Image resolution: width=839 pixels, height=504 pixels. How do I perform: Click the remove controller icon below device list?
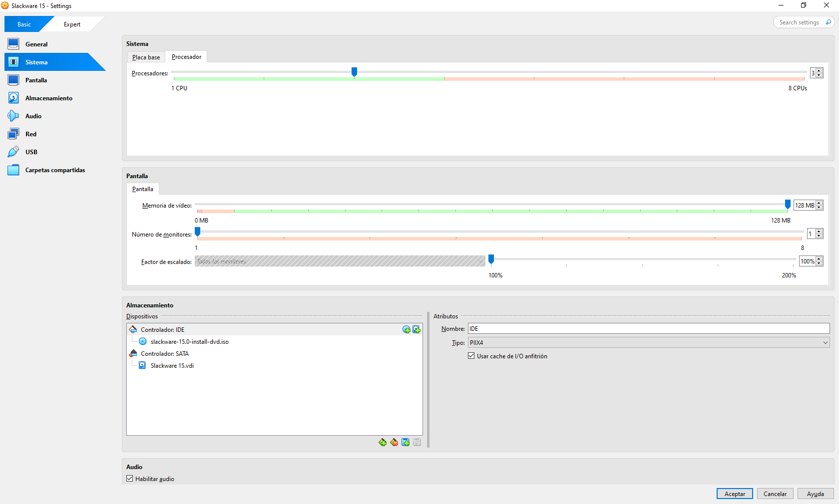pyautogui.click(x=394, y=442)
